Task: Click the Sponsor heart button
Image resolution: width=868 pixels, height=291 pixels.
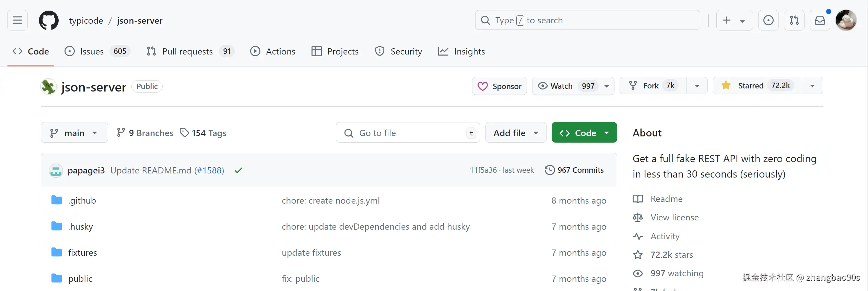Action: point(500,86)
